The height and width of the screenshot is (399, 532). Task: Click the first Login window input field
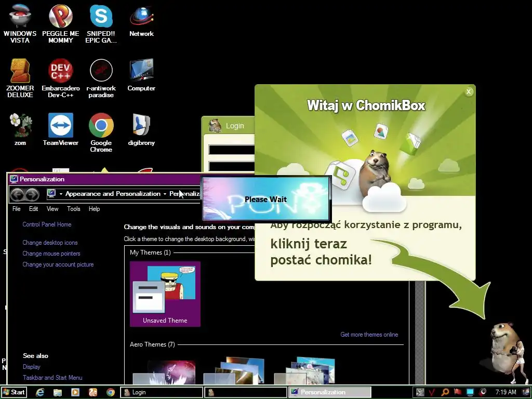click(x=231, y=150)
